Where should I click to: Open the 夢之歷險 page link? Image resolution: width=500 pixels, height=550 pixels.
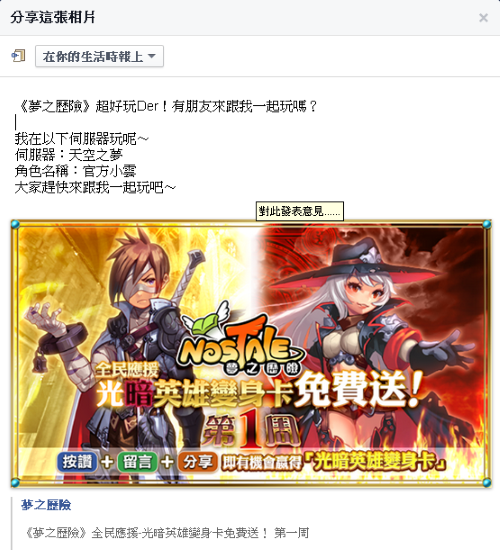click(46, 505)
